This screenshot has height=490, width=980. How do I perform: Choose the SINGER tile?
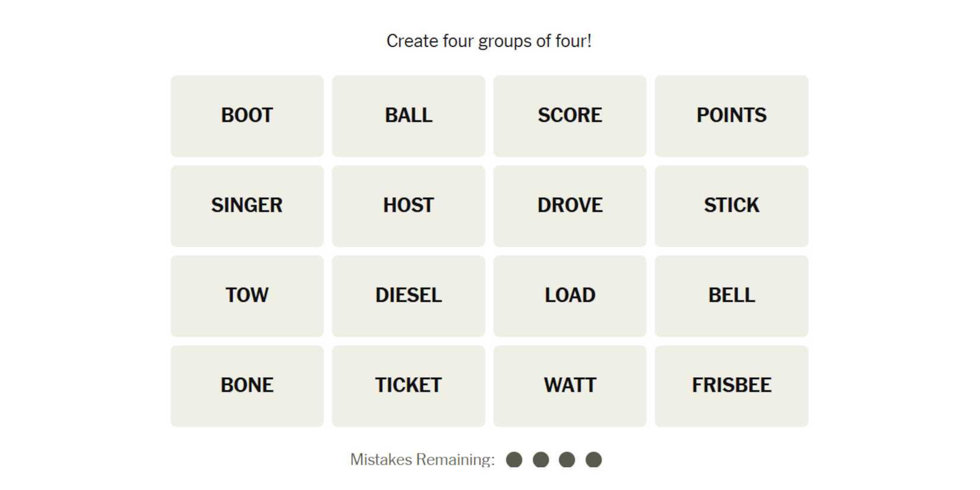pos(247,206)
